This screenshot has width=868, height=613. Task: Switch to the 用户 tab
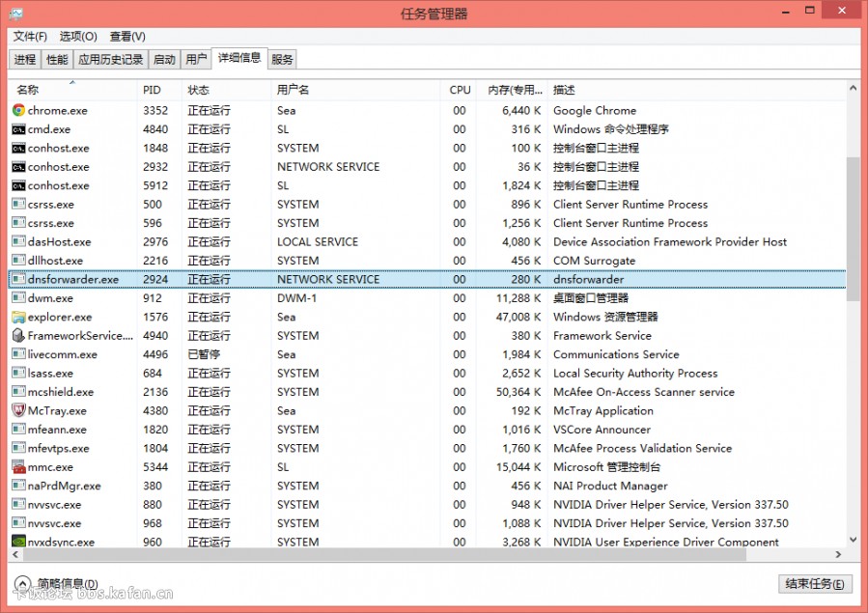coord(196,59)
